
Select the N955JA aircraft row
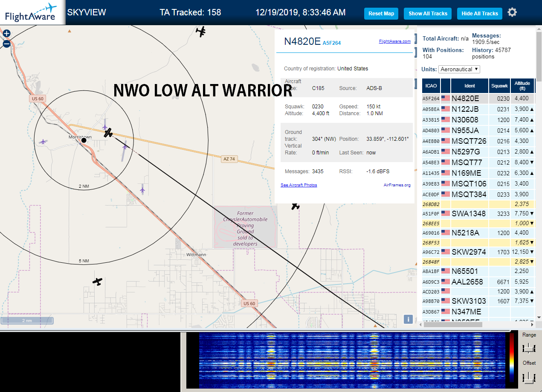478,131
